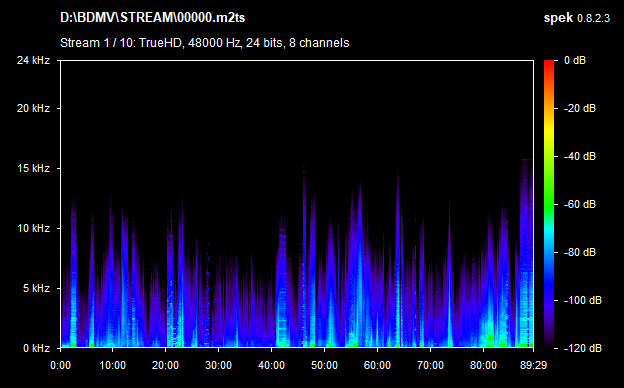Click the -100 dB legend label
This screenshot has width=624, height=388.
[x=583, y=300]
